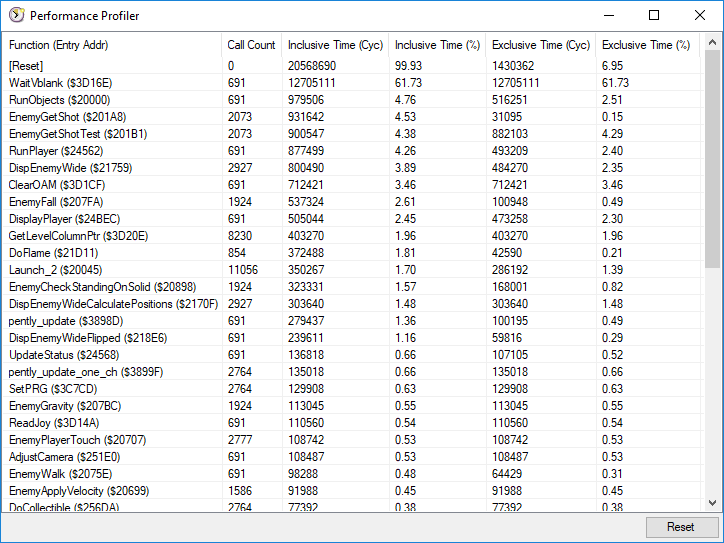
Task: Select the RunPlayer ($24562) row
Action: tap(353, 151)
